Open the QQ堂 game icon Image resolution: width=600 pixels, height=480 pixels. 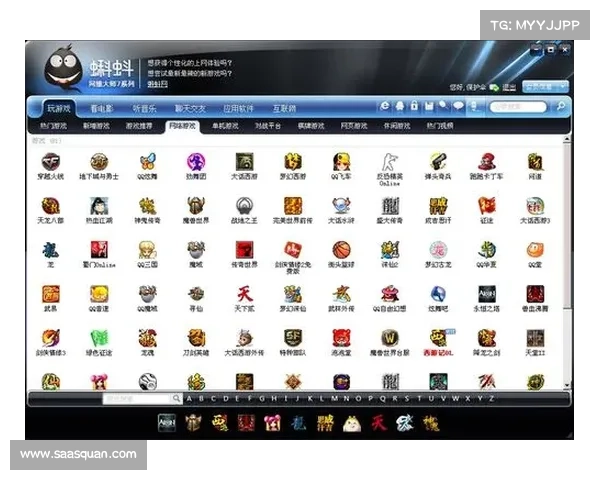[535, 250]
